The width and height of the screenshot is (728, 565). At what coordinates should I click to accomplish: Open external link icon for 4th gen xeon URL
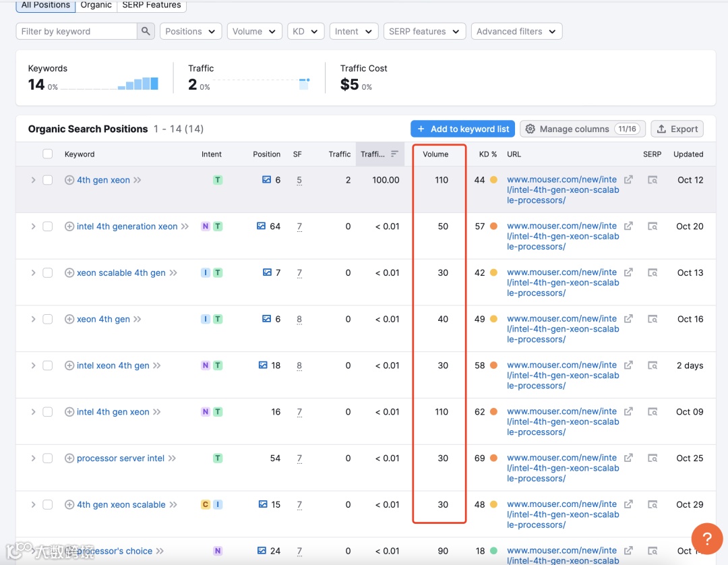tap(628, 179)
